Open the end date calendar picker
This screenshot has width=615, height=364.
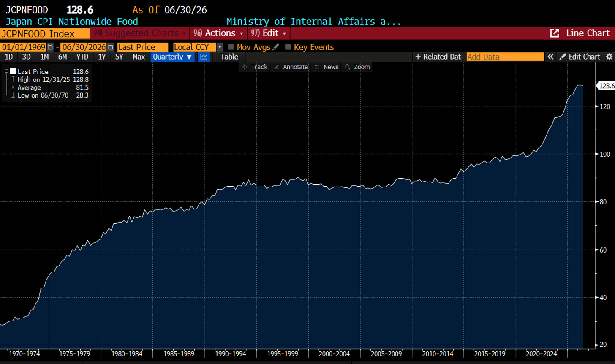111,47
